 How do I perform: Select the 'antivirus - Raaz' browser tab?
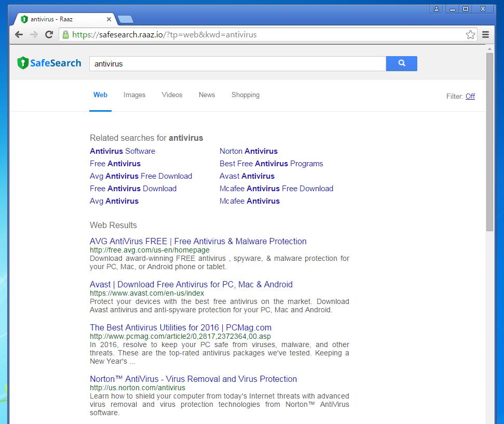coord(64,19)
